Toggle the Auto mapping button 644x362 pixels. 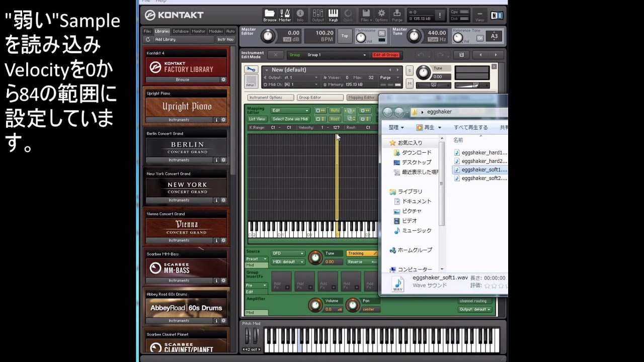pos(335,110)
